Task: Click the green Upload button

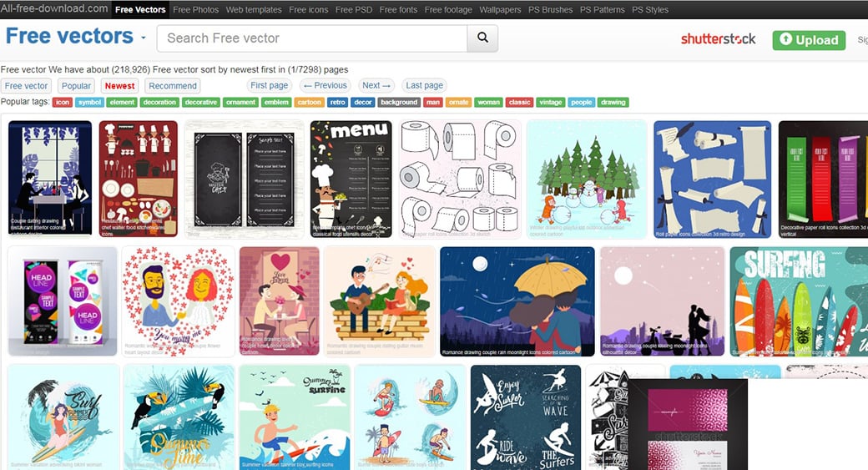Action: coord(808,40)
